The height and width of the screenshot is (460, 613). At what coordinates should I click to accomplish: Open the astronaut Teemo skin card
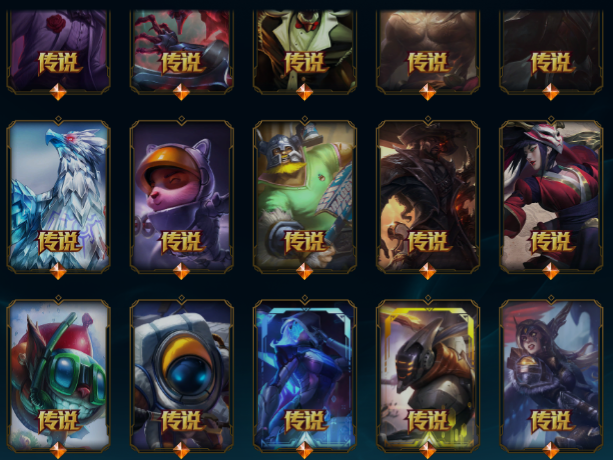[x=181, y=195]
